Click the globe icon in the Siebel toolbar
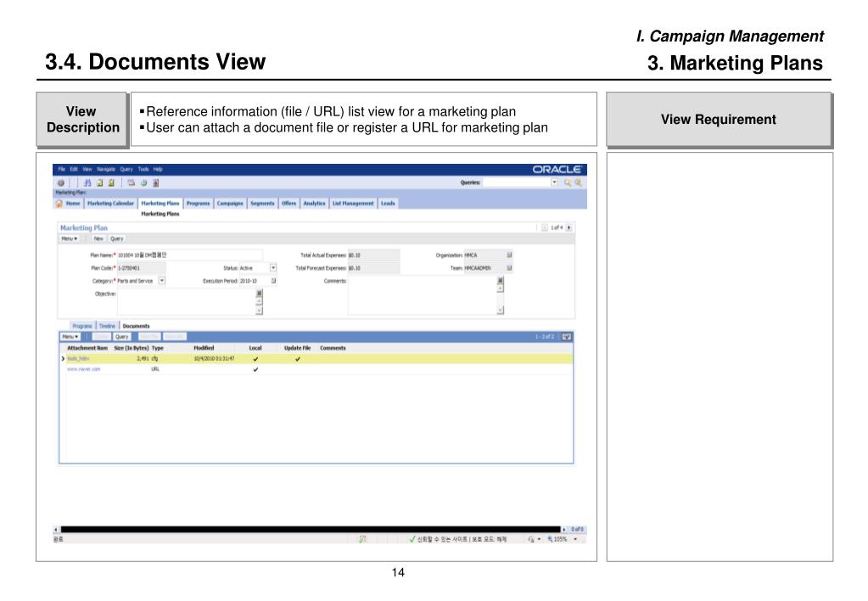This screenshot has height=601, width=868. click(61, 183)
